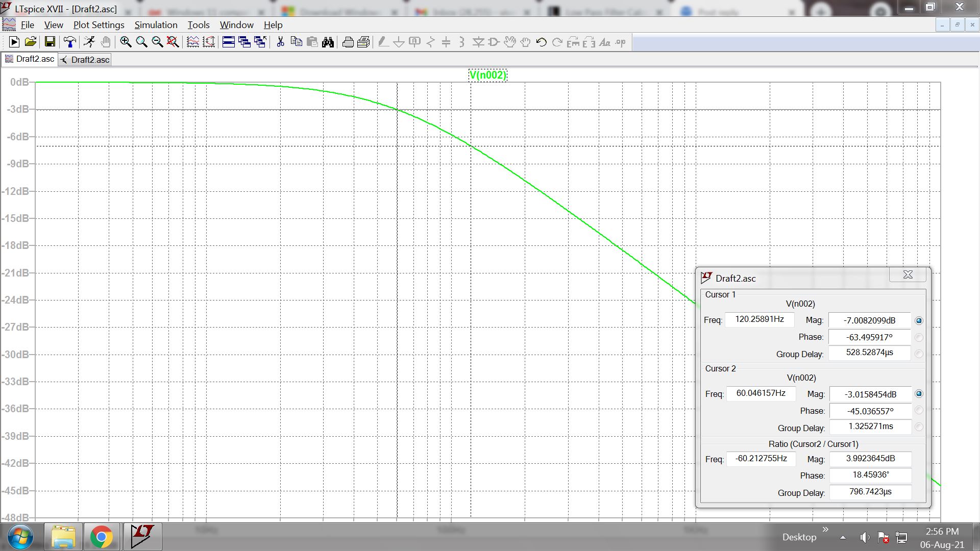The width and height of the screenshot is (980, 551).
Task: Click the Find binoculars icon
Action: click(328, 42)
